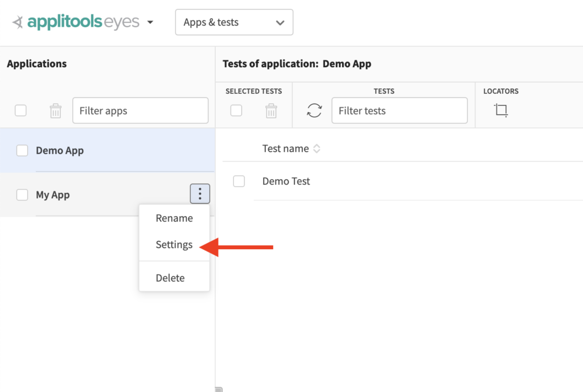Click the Applitools Eyes logo

click(x=76, y=22)
